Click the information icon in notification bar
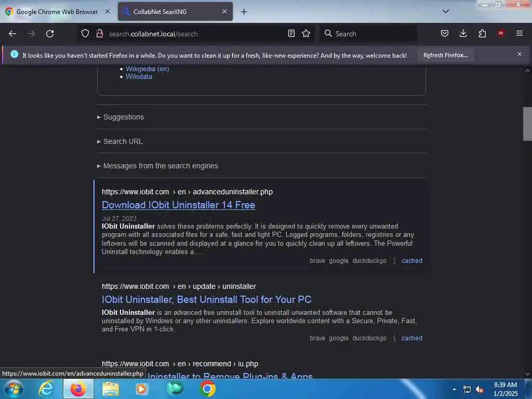Image resolution: width=532 pixels, height=399 pixels. click(x=14, y=54)
